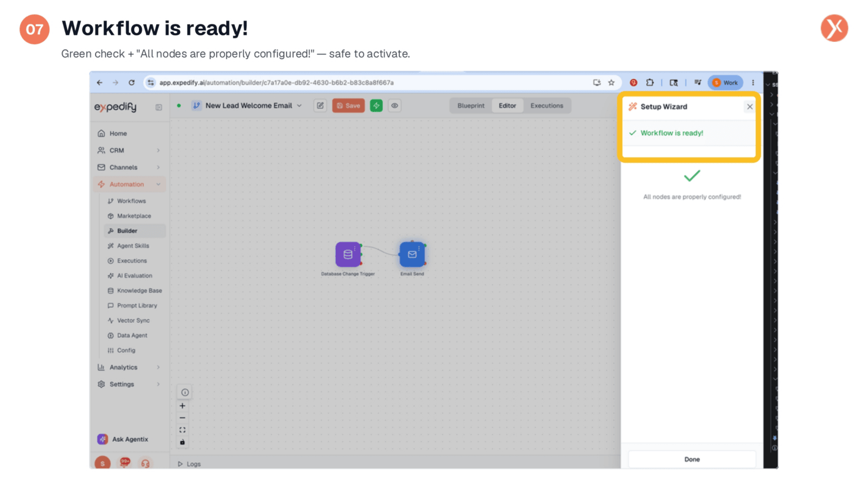Viewport: 868px width, 488px height.
Task: Switch to the Executions tab in the toolbar
Action: coord(547,106)
